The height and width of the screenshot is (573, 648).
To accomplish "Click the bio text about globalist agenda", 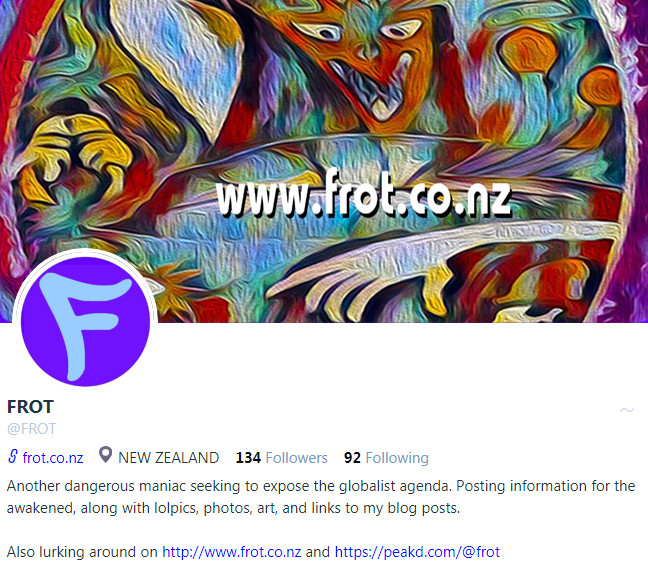I will pos(321,497).
